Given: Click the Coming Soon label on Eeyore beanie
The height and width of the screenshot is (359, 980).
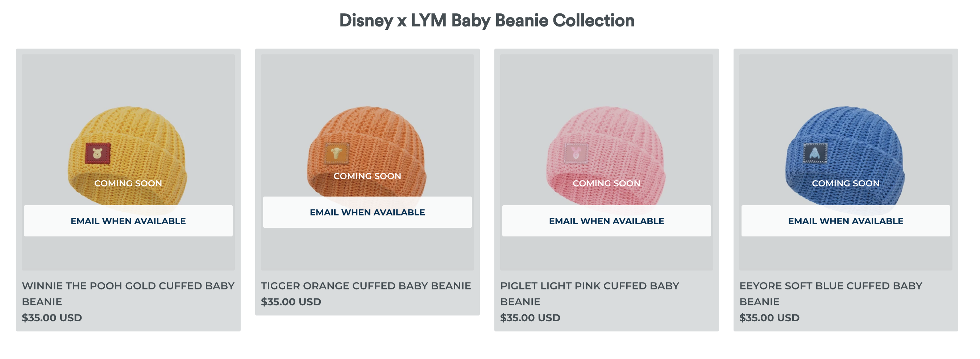Looking at the screenshot, I should 845,183.
